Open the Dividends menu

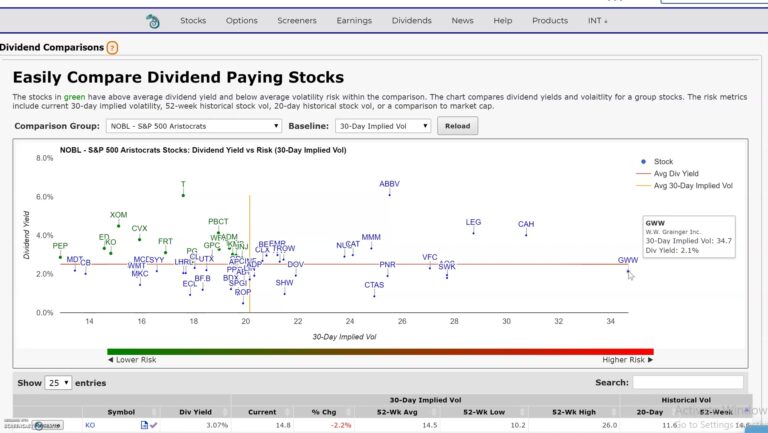[411, 21]
